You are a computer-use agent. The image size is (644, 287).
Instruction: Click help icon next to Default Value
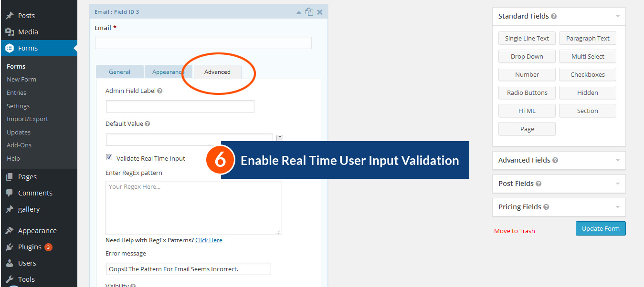[148, 123]
